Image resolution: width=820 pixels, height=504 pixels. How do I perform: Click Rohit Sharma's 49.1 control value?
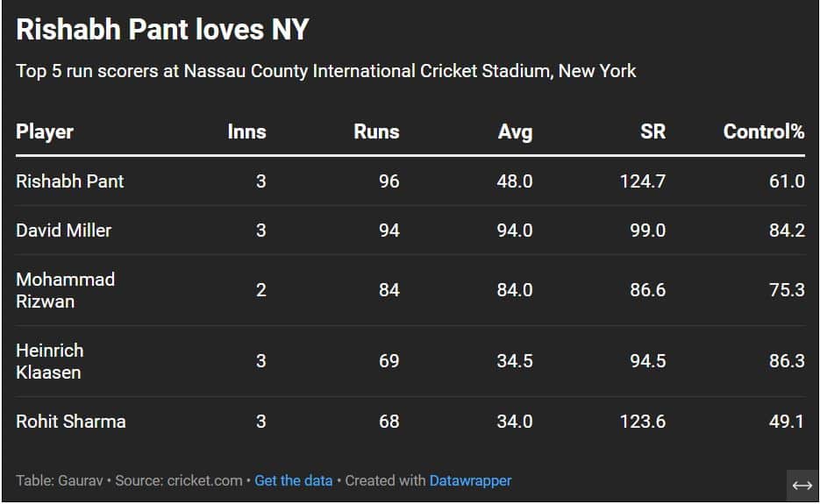[x=787, y=422]
